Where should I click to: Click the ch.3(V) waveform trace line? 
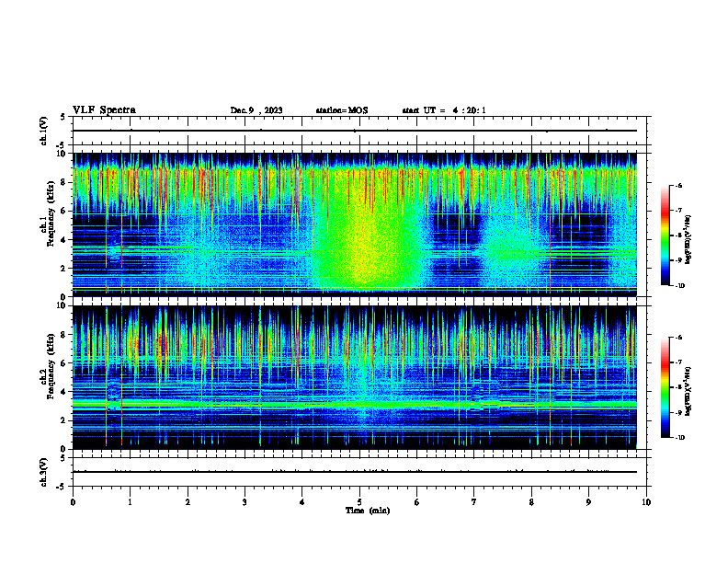click(x=355, y=472)
